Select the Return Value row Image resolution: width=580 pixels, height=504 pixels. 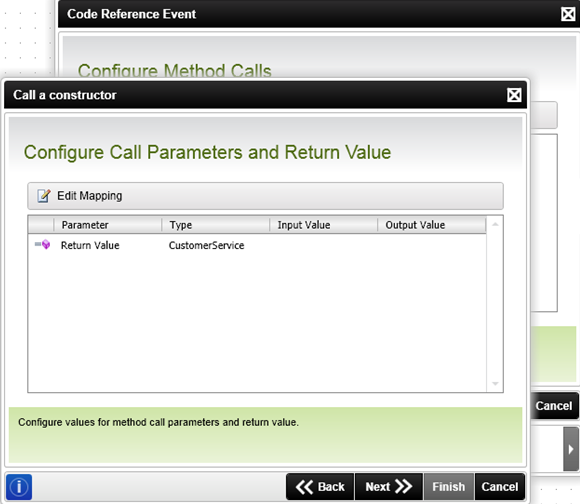257,245
